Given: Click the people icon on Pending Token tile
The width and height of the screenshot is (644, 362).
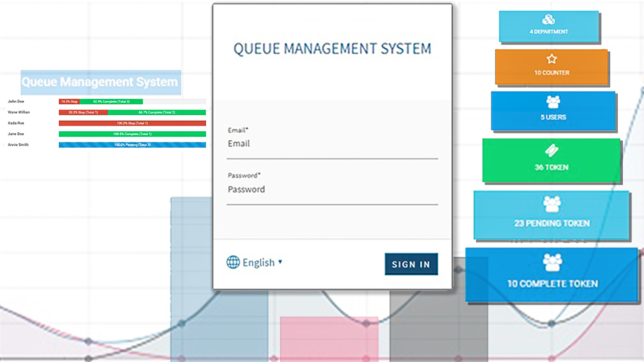Looking at the screenshot, I should click(552, 204).
